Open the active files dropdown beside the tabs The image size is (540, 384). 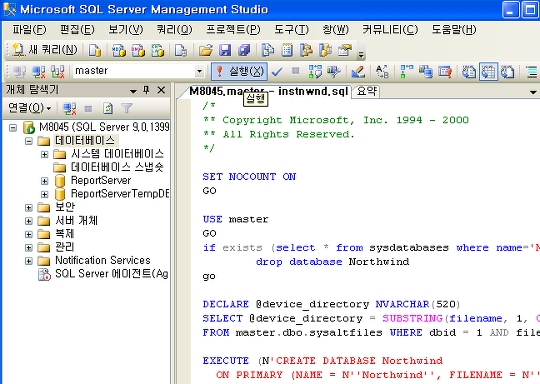(x=533, y=92)
